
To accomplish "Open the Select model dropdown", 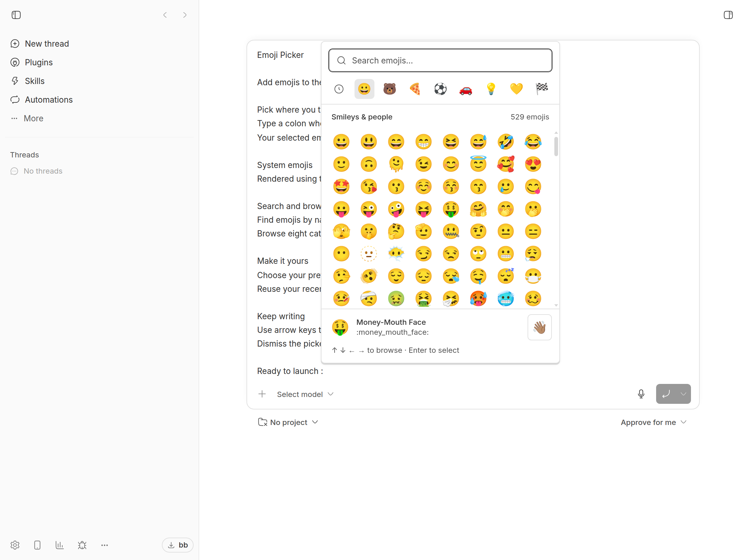I will click(x=305, y=394).
